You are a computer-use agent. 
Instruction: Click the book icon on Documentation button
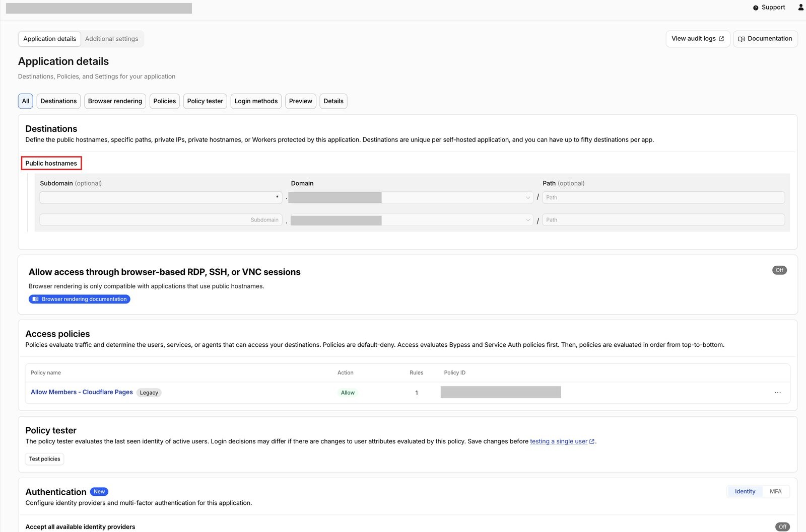(x=742, y=39)
